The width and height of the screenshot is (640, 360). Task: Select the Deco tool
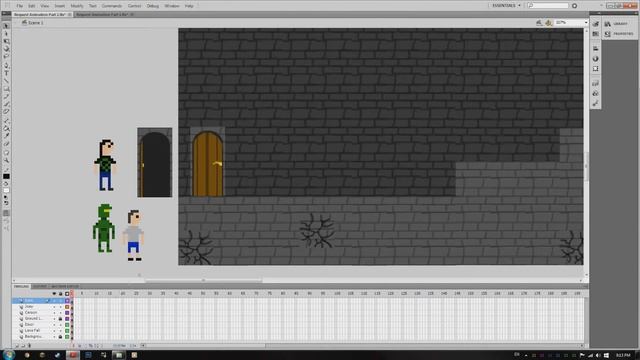coord(6,111)
